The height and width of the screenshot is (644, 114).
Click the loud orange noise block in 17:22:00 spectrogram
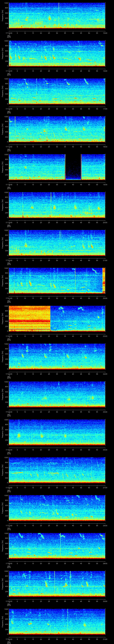coord(30,318)
